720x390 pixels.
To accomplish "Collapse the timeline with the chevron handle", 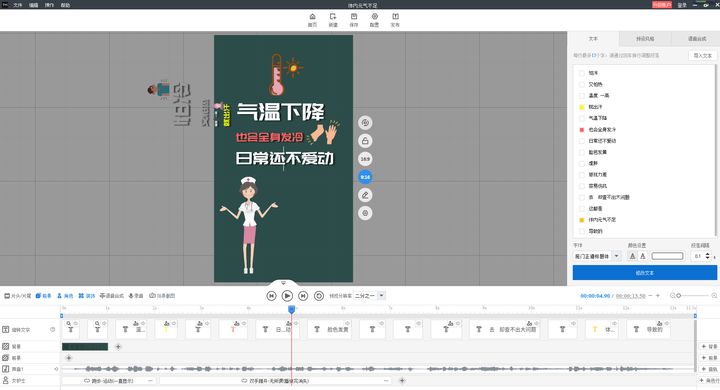I will (x=283, y=283).
